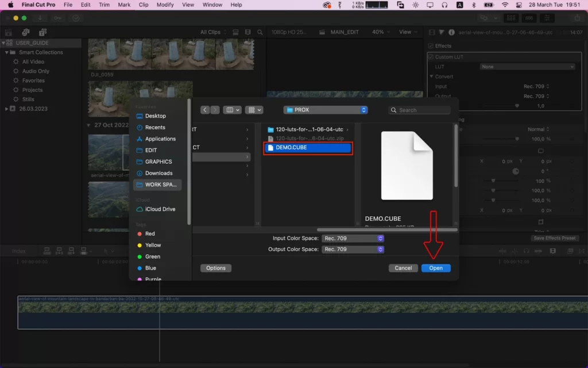Click the connect clip to primary storyline icon
This screenshot has width=588, height=368.
point(47,251)
